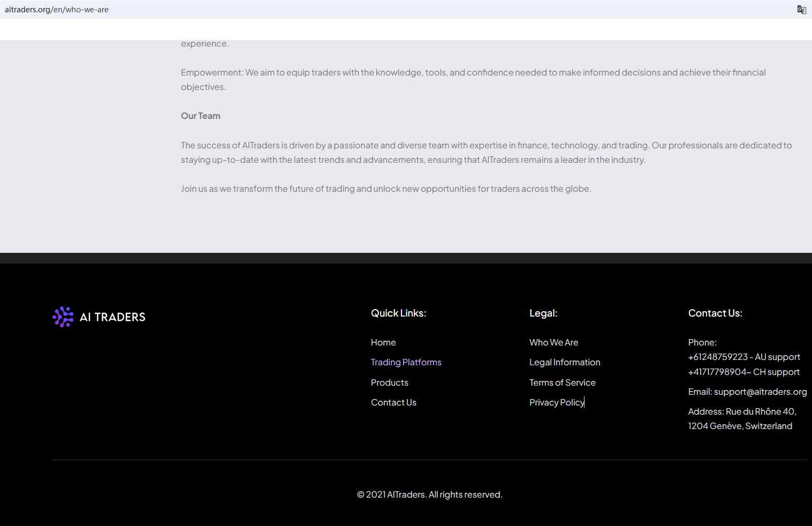
Task: Open the Privacy Policy link
Action: tap(556, 402)
